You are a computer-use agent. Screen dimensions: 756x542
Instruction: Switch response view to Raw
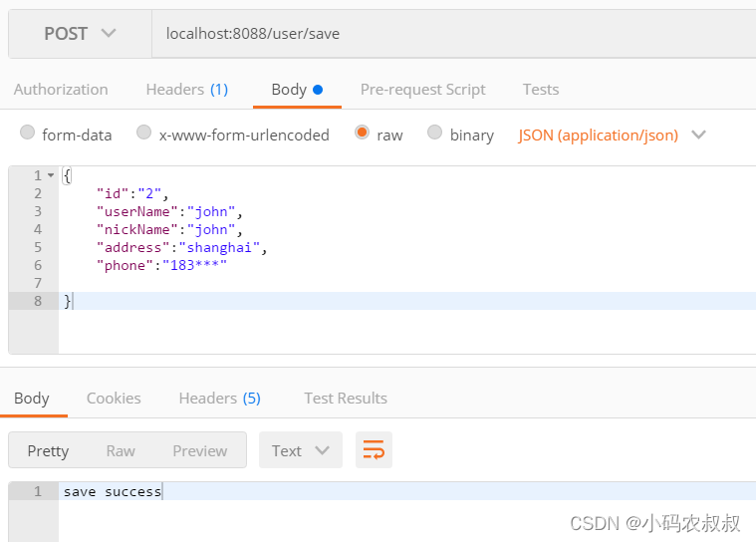(x=121, y=450)
